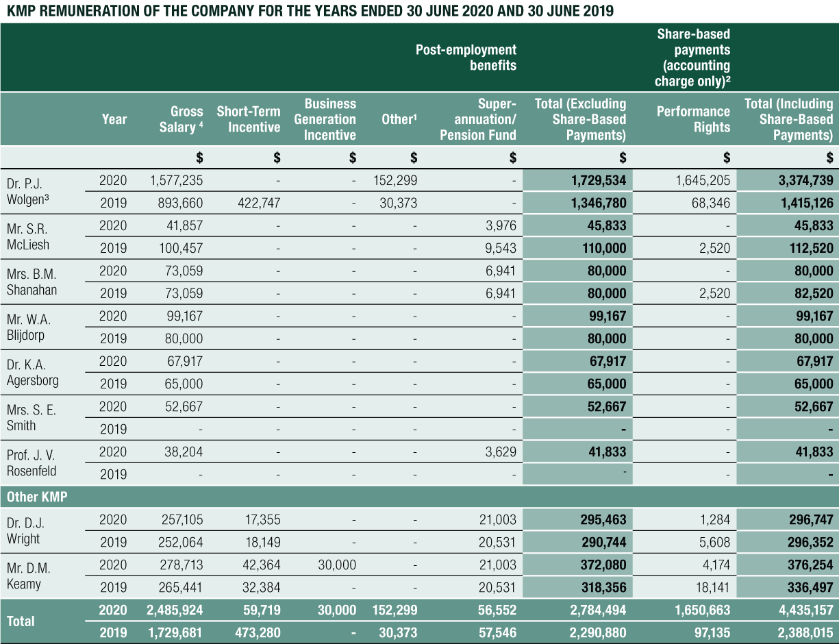The width and height of the screenshot is (839, 644).
Task: Click the Short-Term Incentive column header
Action: (248, 119)
